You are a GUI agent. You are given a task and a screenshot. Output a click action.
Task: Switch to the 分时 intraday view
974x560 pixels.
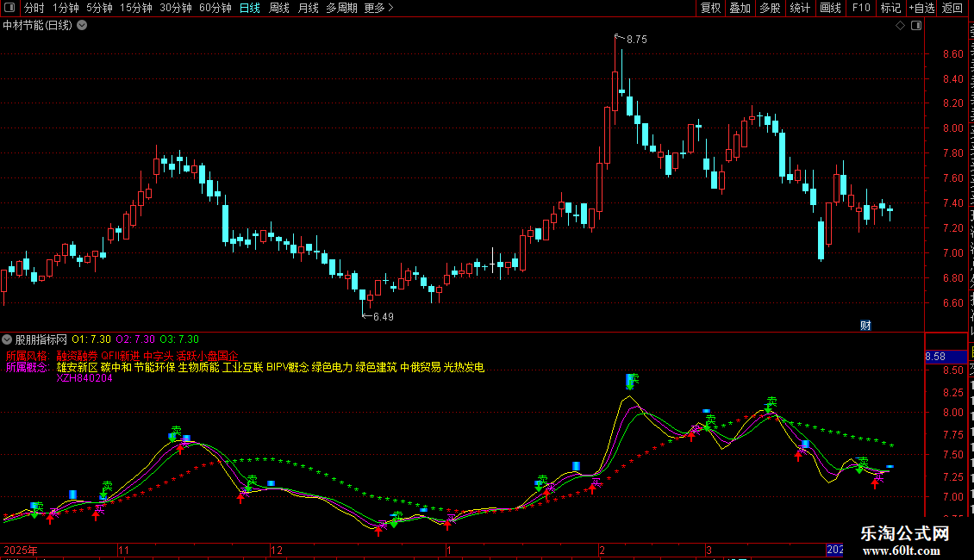[34, 8]
